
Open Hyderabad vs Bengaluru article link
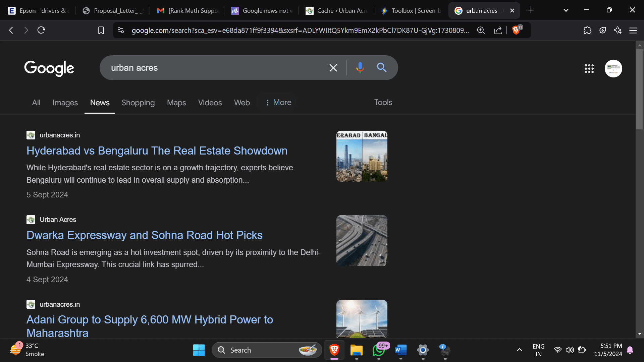point(157,151)
